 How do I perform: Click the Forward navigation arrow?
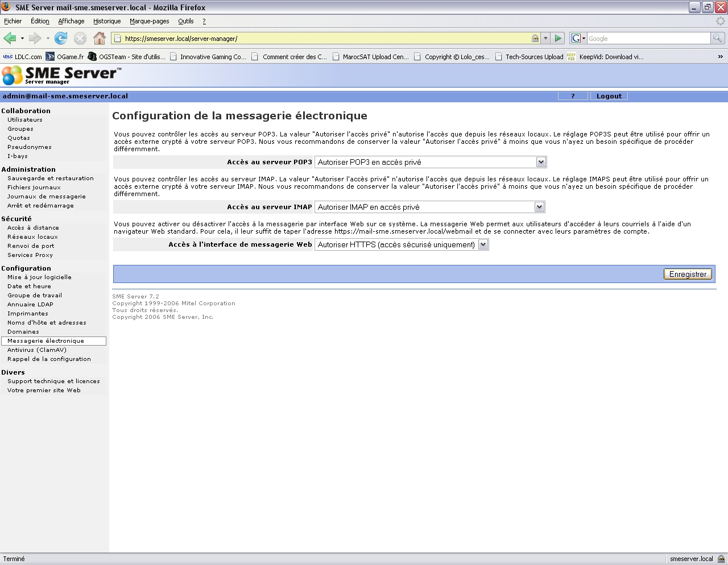(x=35, y=38)
